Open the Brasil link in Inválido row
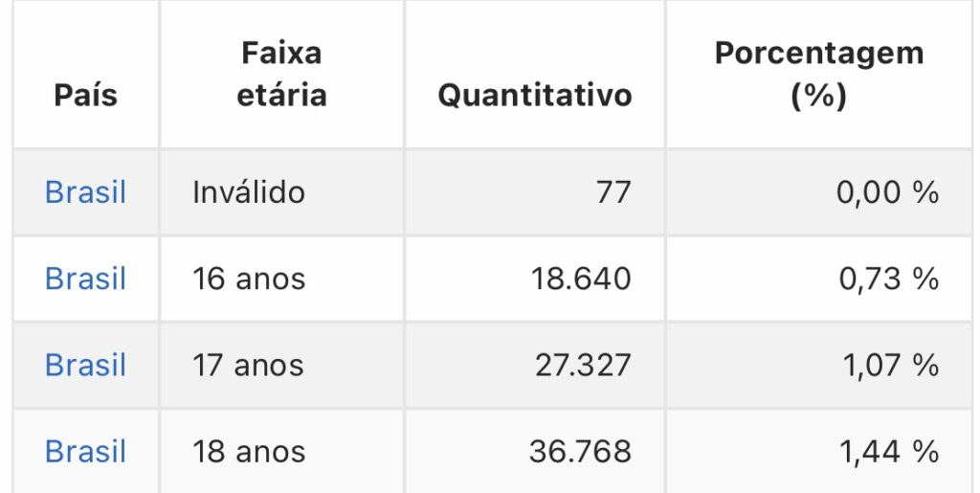This screenshot has height=493, width=980. coord(85,191)
